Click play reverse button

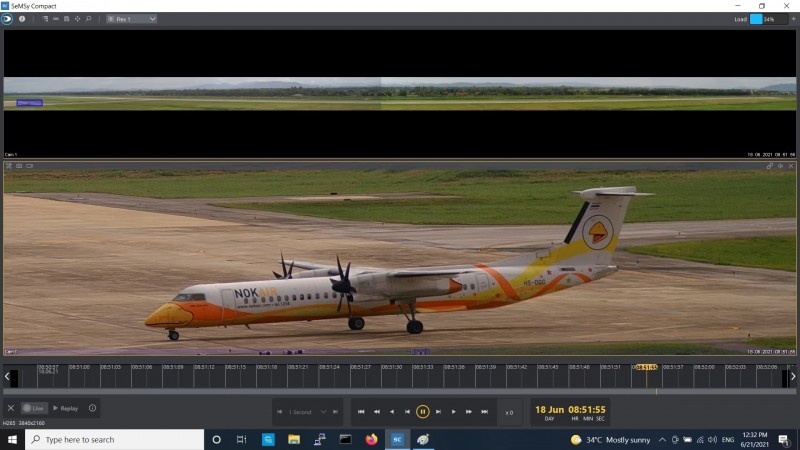coord(392,412)
